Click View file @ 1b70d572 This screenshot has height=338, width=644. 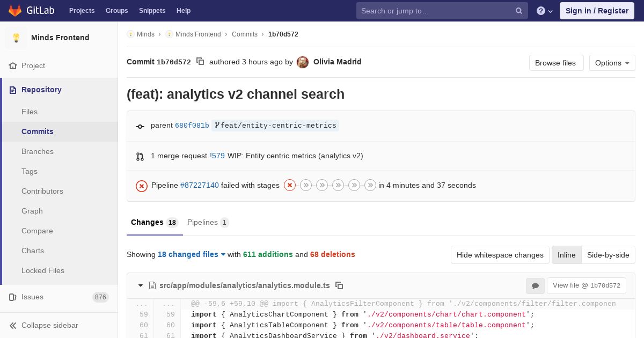click(587, 286)
